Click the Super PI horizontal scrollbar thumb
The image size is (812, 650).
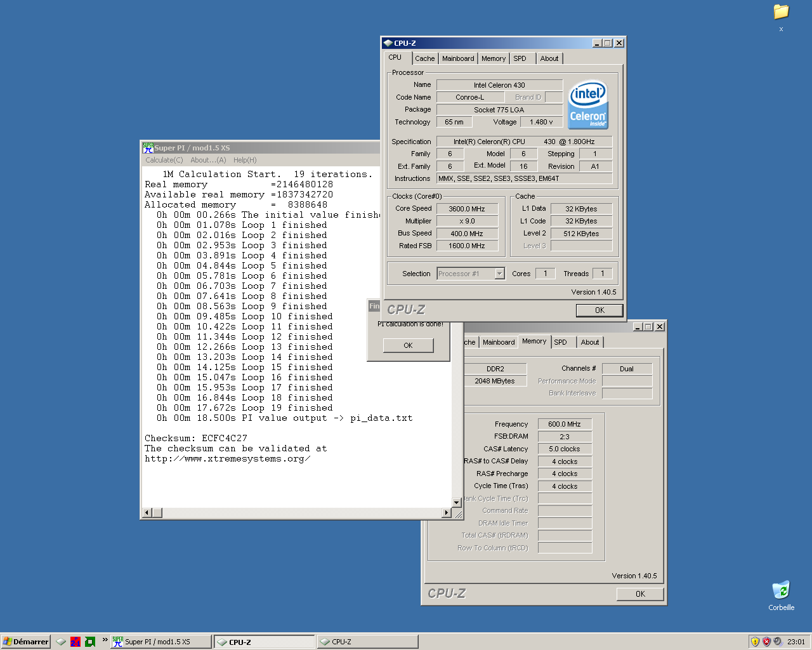pos(157,512)
